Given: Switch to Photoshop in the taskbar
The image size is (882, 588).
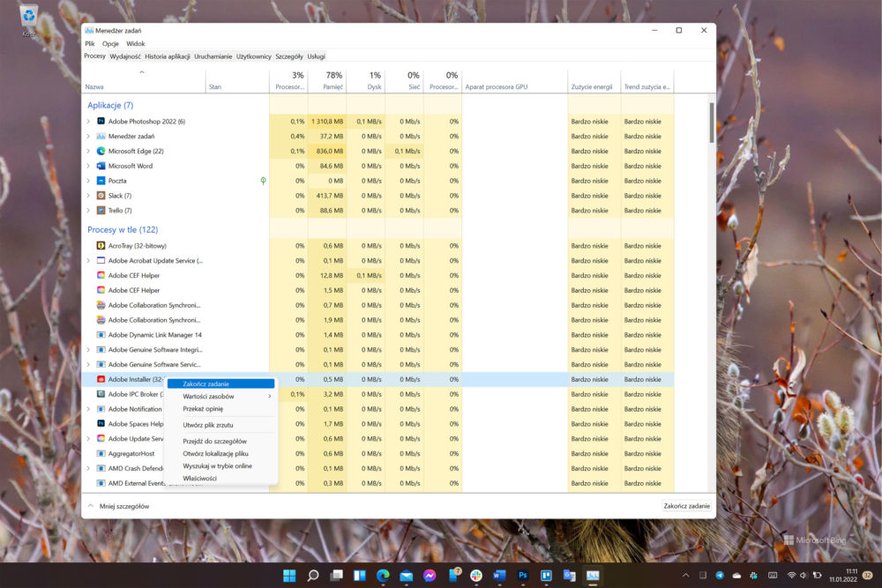Looking at the screenshot, I should pyautogui.click(x=523, y=576).
